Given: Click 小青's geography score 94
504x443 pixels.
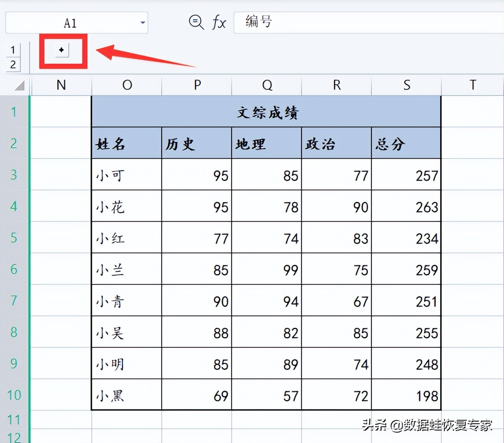Looking at the screenshot, I should (267, 301).
